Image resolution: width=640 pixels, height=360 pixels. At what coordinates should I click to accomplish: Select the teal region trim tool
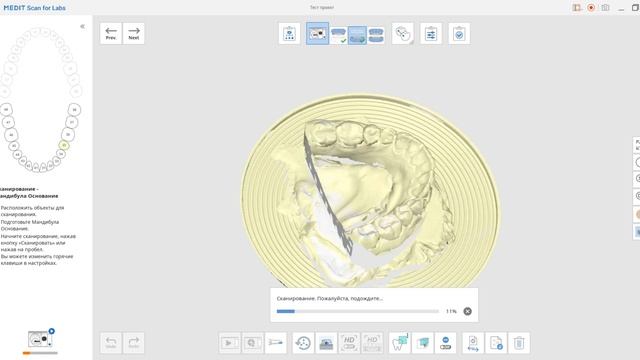pyautogui.click(x=422, y=343)
